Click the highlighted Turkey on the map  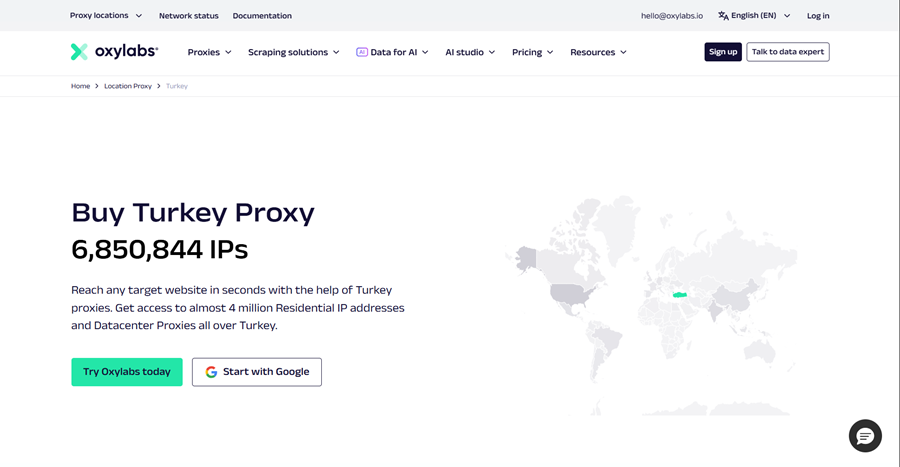click(680, 294)
